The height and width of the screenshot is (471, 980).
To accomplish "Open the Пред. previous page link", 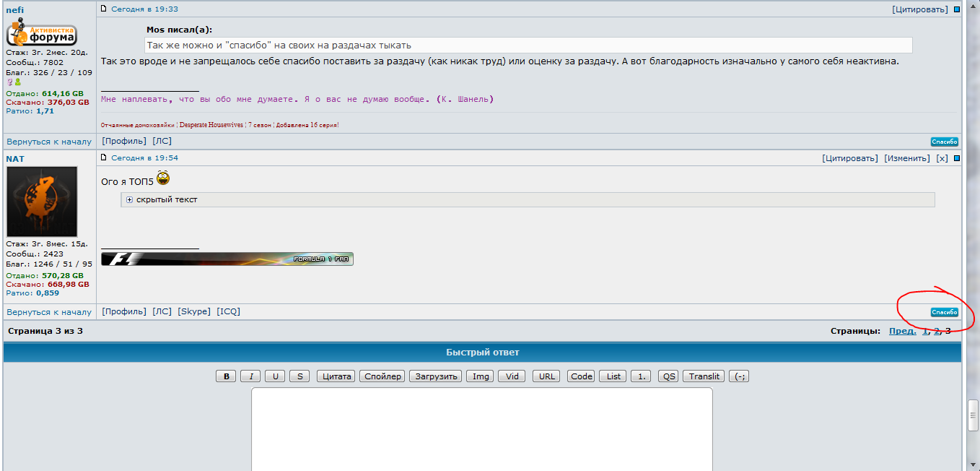I will 902,331.
